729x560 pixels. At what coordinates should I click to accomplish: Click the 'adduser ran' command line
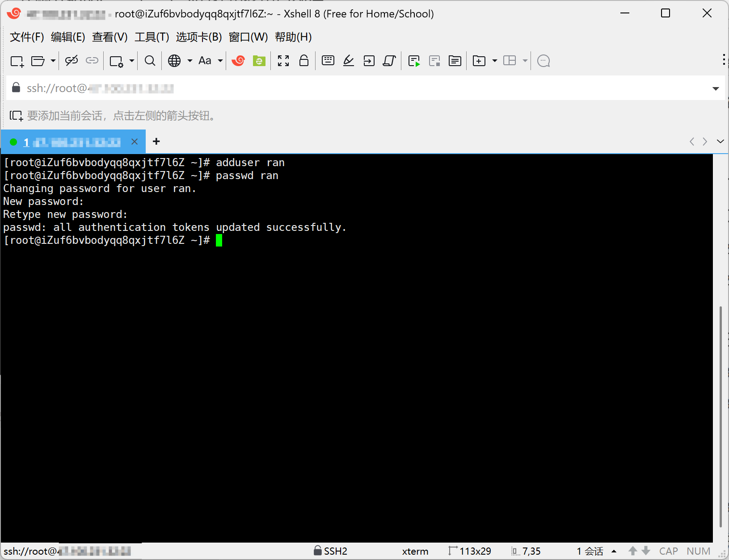click(x=250, y=163)
